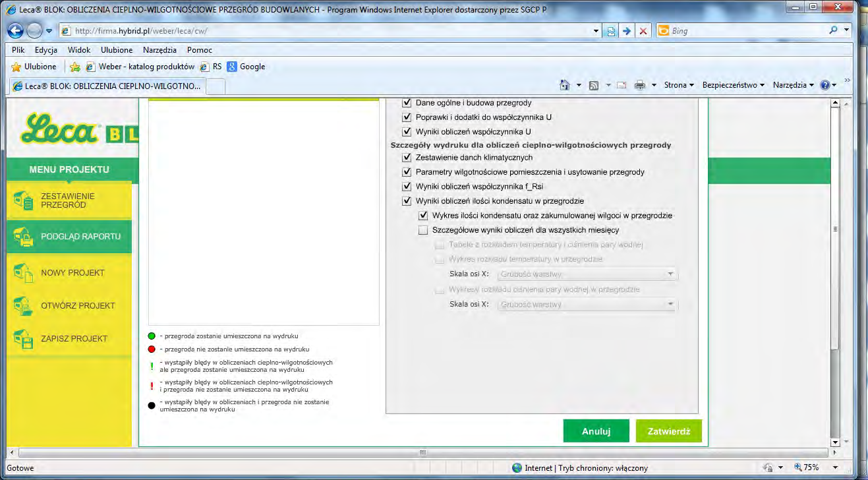Open the print options dropdown arrow
This screenshot has width=868, height=480.
654,85
